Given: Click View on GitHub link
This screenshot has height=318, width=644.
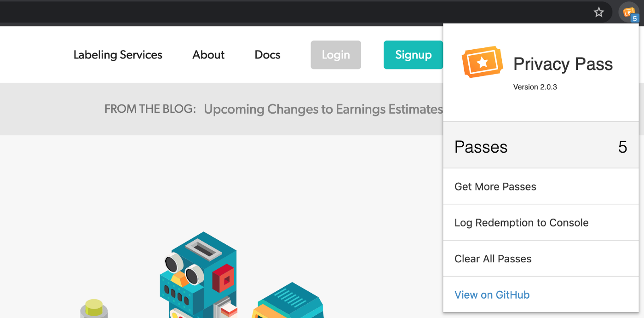Looking at the screenshot, I should [492, 295].
